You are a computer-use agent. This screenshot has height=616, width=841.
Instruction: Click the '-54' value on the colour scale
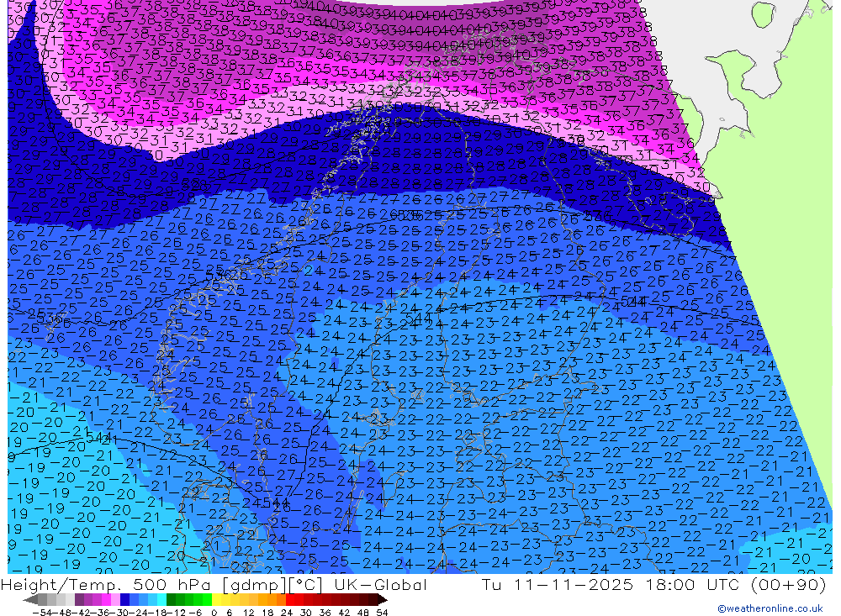(x=43, y=613)
